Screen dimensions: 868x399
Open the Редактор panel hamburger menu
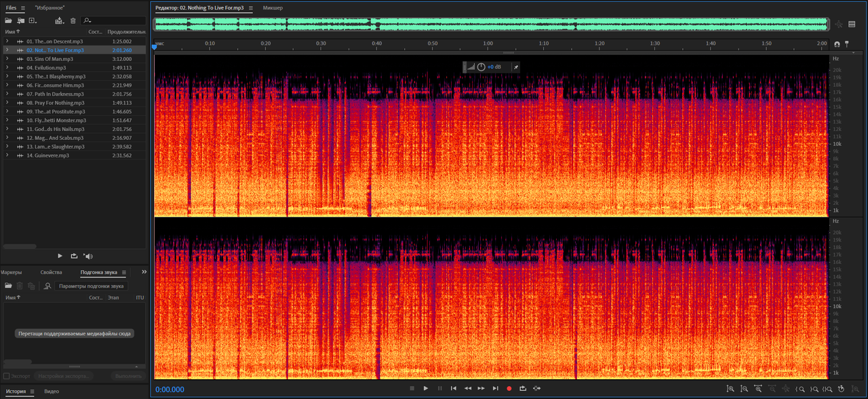[x=250, y=8]
